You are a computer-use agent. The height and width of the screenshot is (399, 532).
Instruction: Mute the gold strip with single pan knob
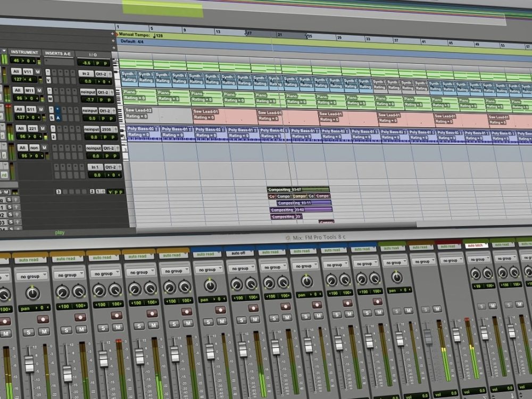[44, 331]
